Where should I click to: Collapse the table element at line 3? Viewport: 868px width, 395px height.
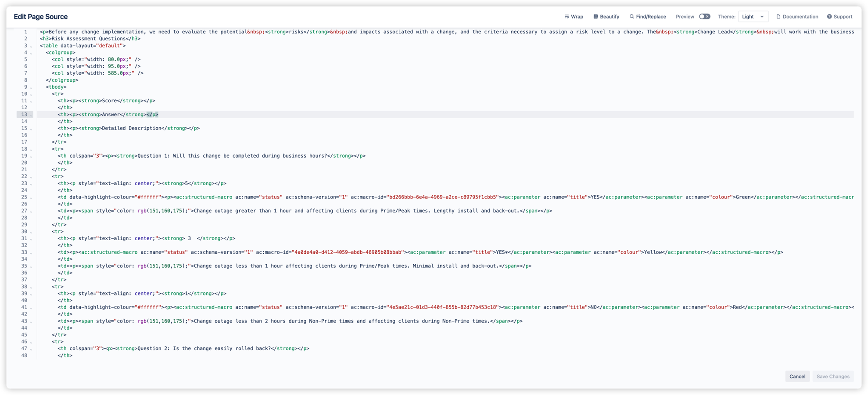(x=31, y=45)
